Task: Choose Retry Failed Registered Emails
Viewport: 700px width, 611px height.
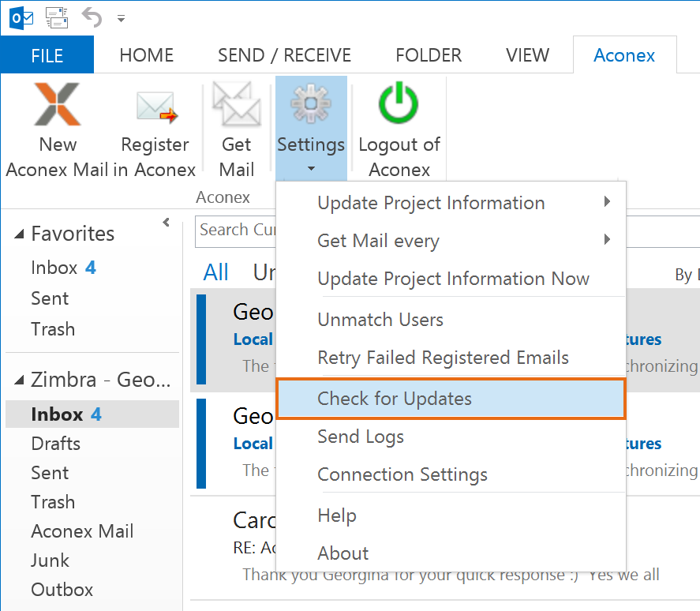Action: tap(451, 358)
